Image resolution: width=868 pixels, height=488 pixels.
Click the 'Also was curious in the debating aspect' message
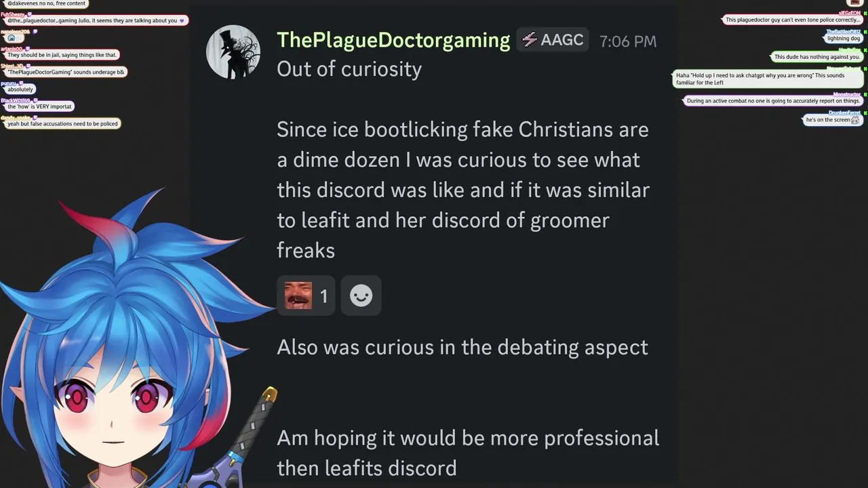pos(462,347)
